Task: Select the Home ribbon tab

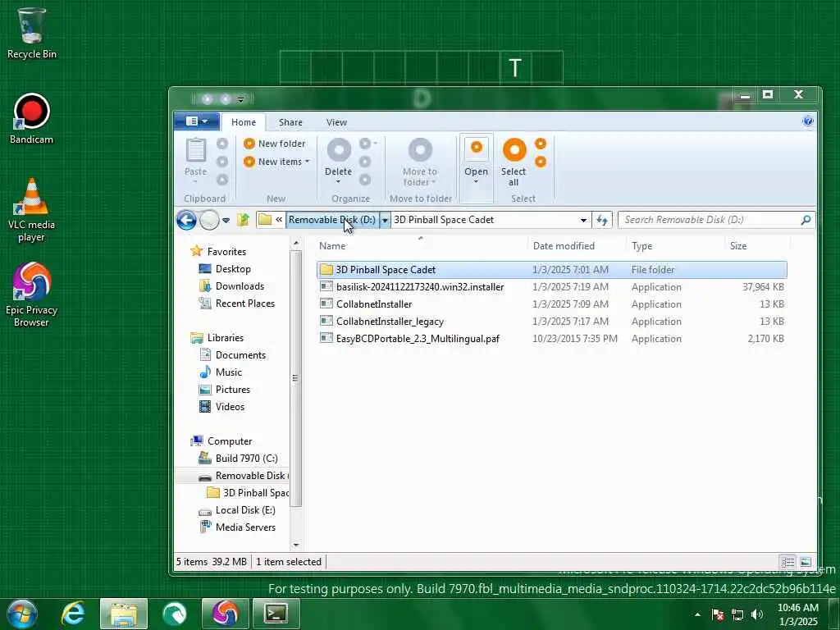Action: pyautogui.click(x=244, y=122)
